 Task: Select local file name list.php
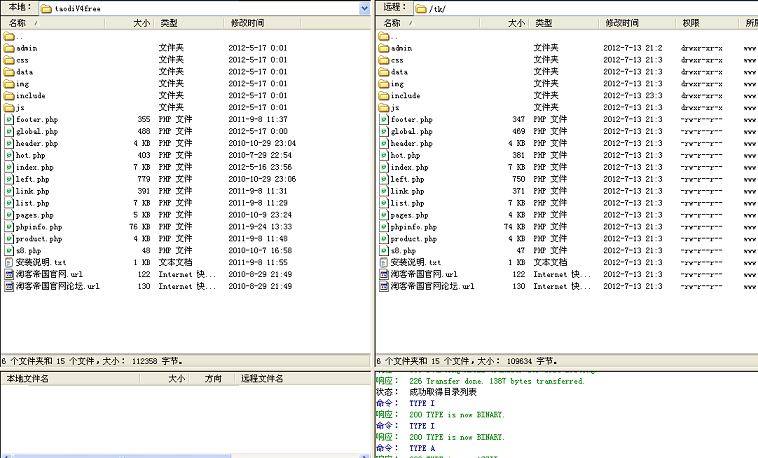[x=32, y=203]
